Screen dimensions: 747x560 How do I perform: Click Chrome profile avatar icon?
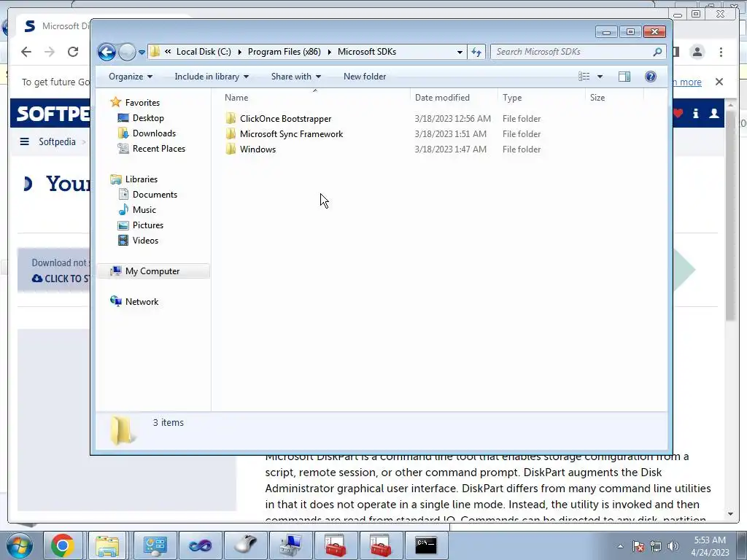(697, 52)
